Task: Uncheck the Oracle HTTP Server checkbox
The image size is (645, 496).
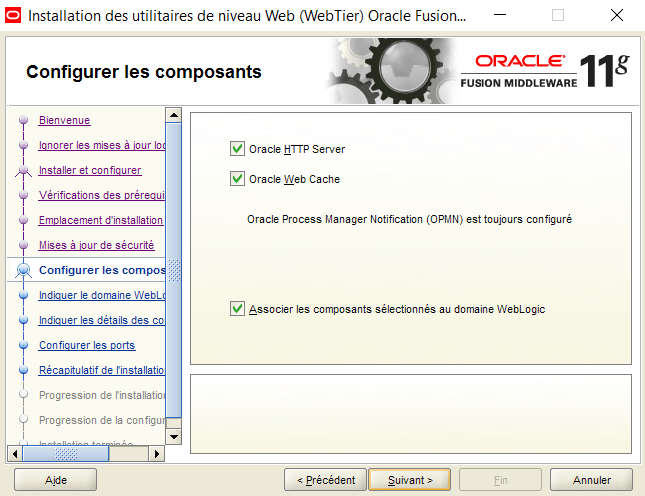Action: tap(237, 149)
